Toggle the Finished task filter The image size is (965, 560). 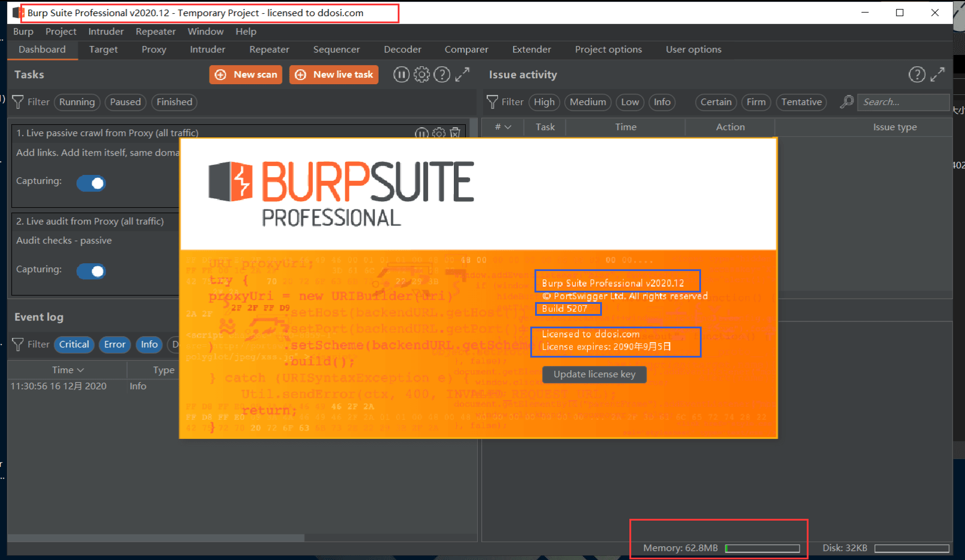[x=174, y=102]
